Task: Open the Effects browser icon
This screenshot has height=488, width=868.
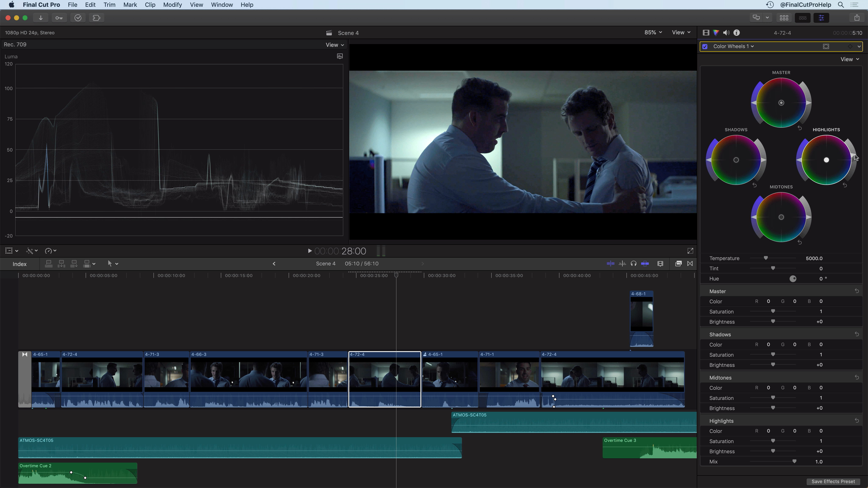Action: click(678, 263)
